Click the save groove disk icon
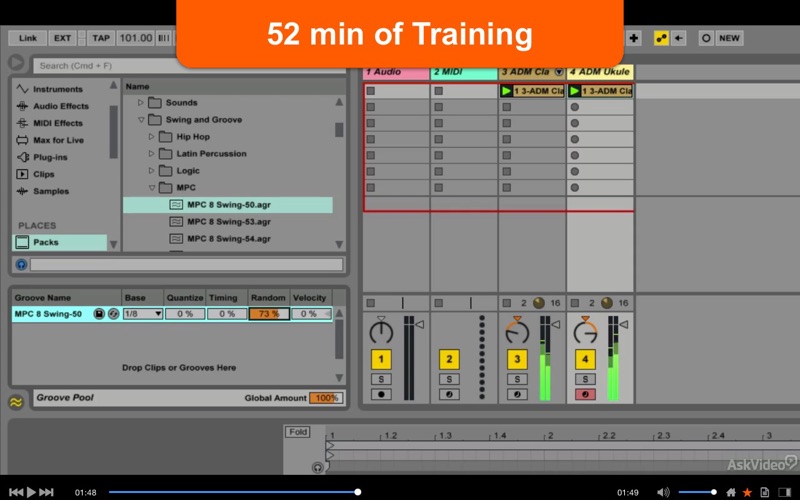800x500 pixels. click(x=99, y=314)
